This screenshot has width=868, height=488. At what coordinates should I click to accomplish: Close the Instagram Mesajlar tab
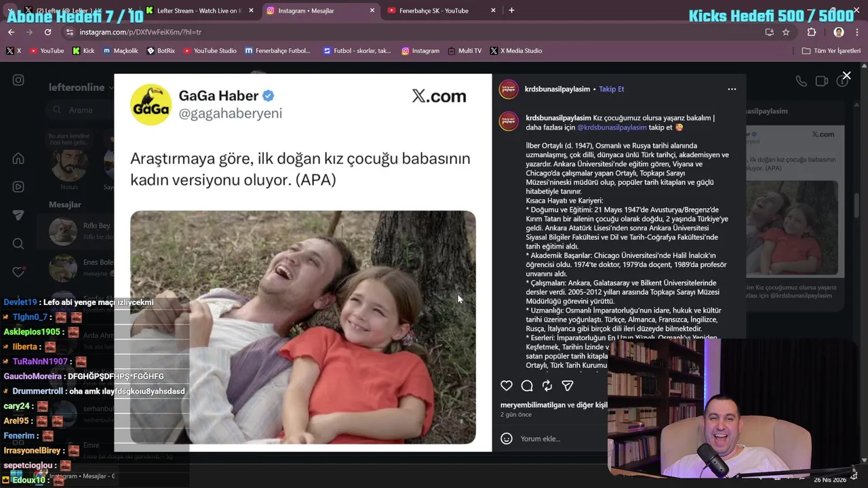click(x=372, y=11)
